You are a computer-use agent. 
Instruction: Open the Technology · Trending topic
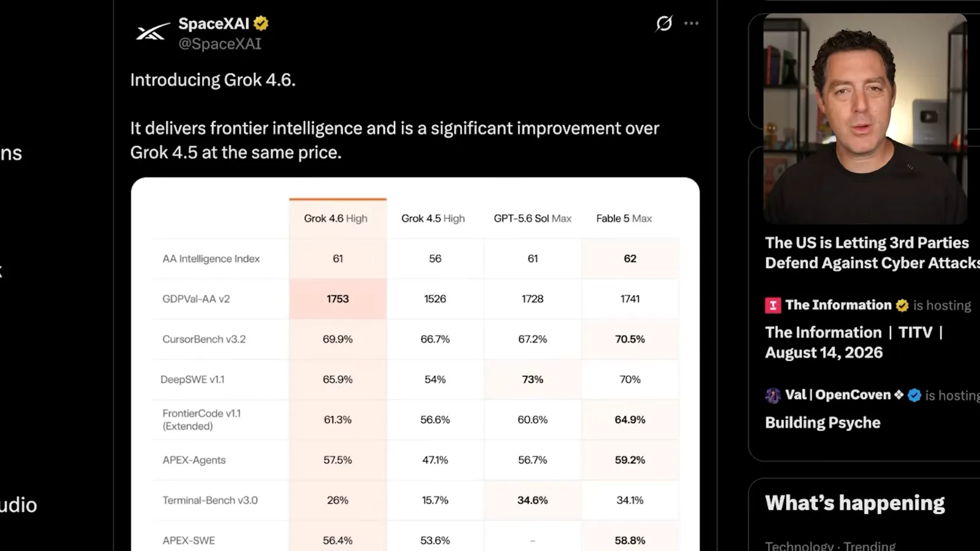coord(830,545)
